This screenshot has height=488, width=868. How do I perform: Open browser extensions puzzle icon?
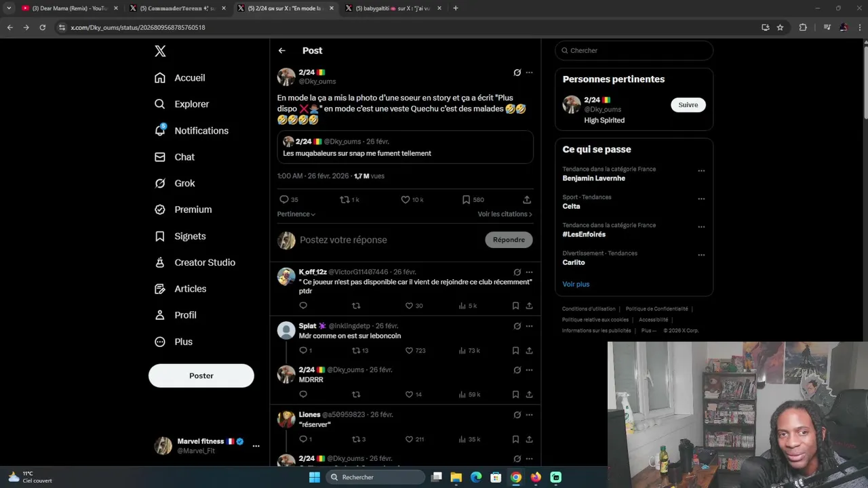click(804, 28)
